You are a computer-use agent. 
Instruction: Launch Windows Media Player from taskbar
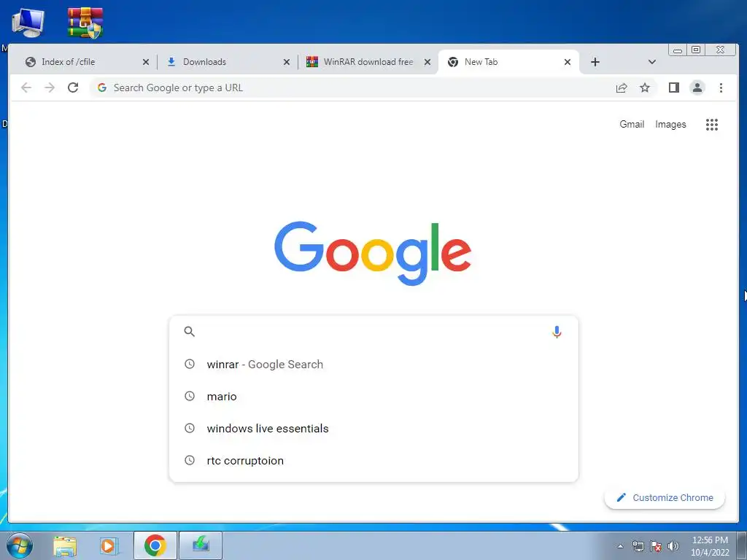[x=108, y=545]
